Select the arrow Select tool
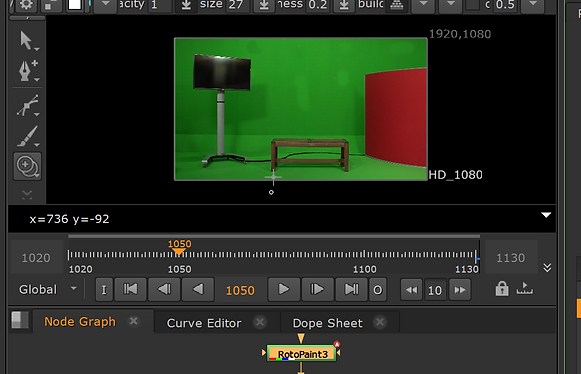The width and height of the screenshot is (581, 374). (x=27, y=41)
